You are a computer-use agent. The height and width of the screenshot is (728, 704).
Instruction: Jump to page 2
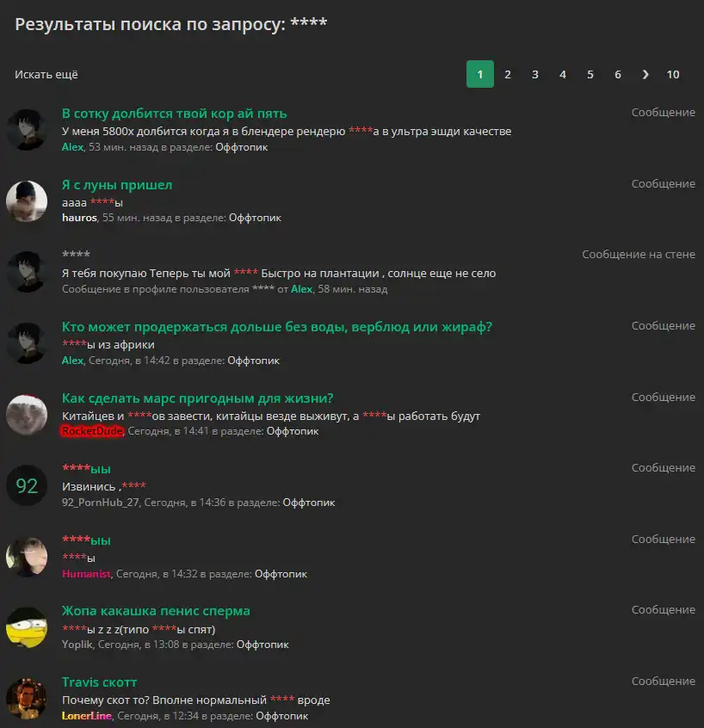tap(508, 74)
